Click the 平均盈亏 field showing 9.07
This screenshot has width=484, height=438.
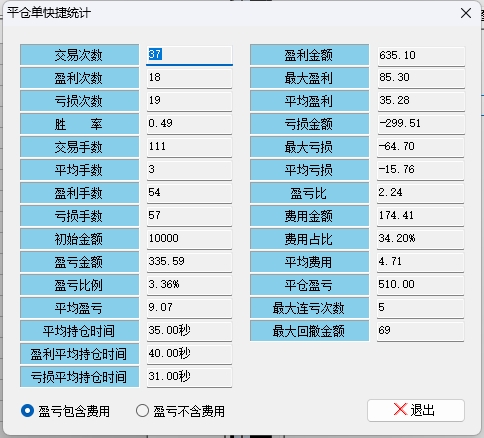(189, 308)
